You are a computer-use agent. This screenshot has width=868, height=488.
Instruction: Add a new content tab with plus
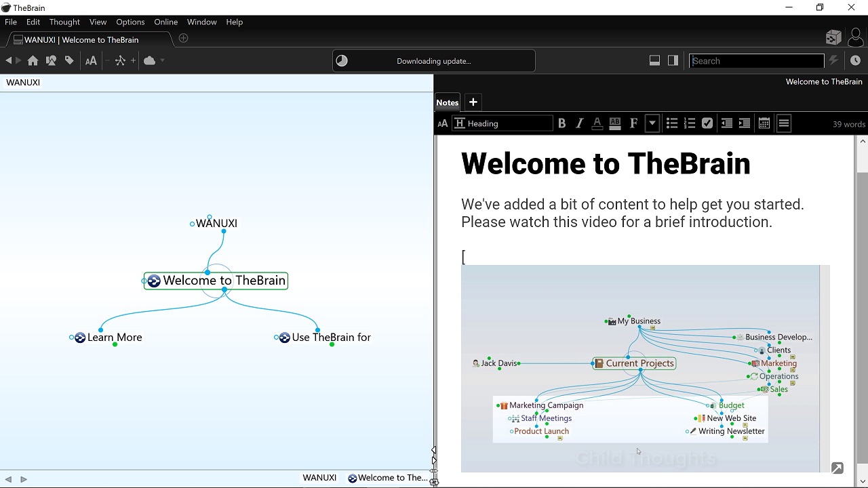(x=473, y=102)
